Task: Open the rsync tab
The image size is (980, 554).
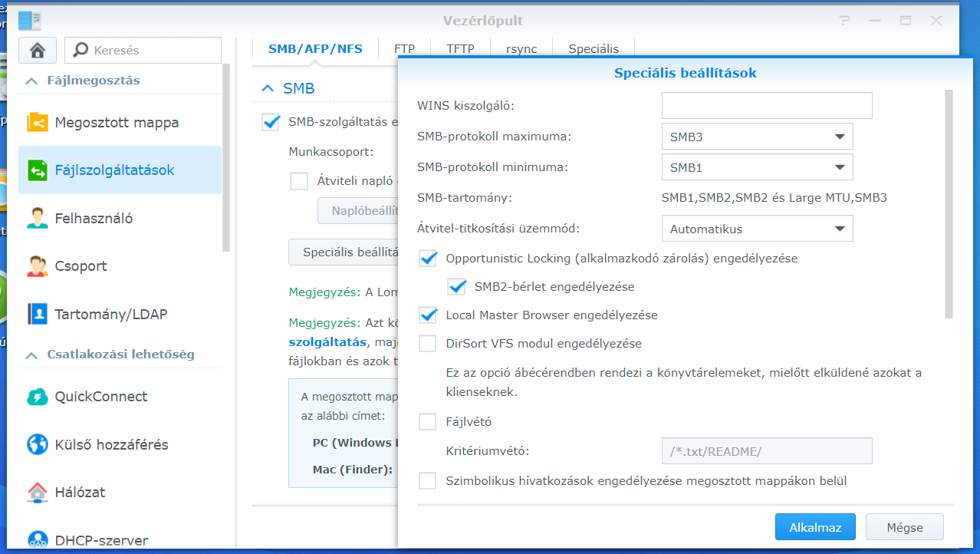Action: point(521,48)
